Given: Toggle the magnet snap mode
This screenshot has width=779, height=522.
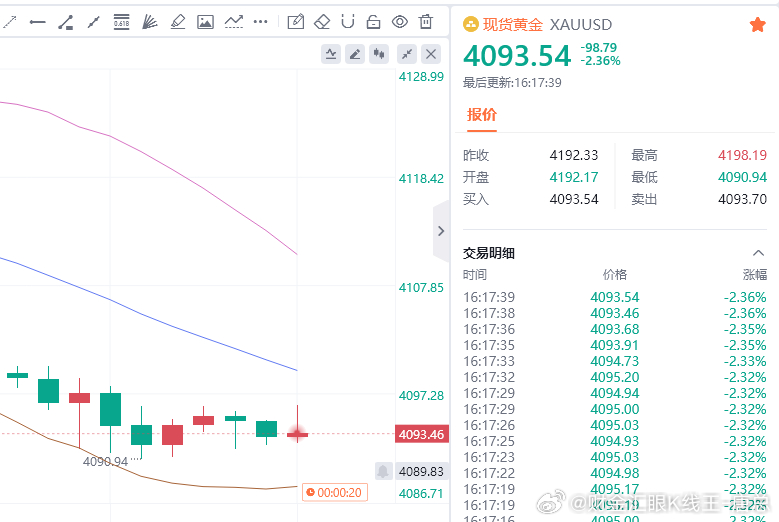Looking at the screenshot, I should [x=348, y=22].
